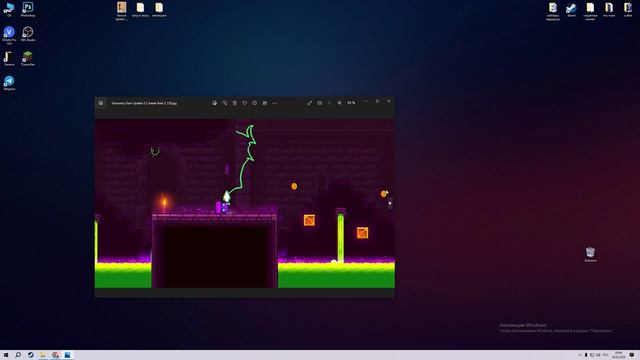This screenshot has width=640, height=360.
Task: Click the zoom percentage value in Photos
Action: tap(351, 103)
